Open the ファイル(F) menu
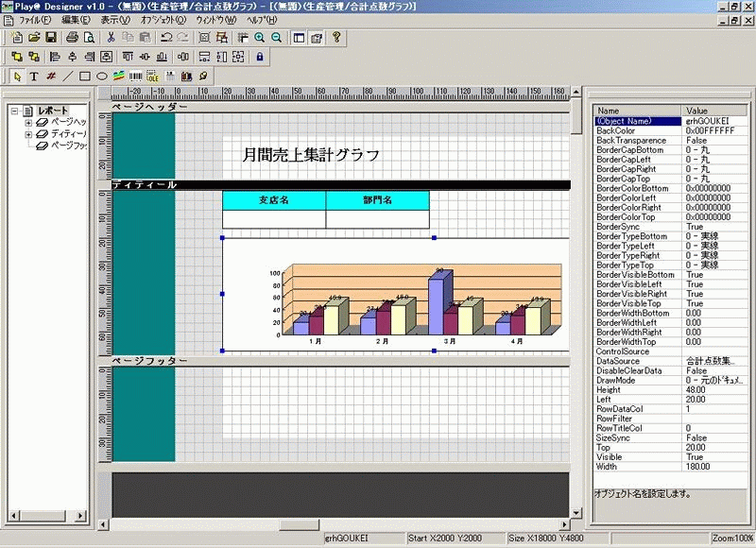The image size is (756, 548). [35, 19]
